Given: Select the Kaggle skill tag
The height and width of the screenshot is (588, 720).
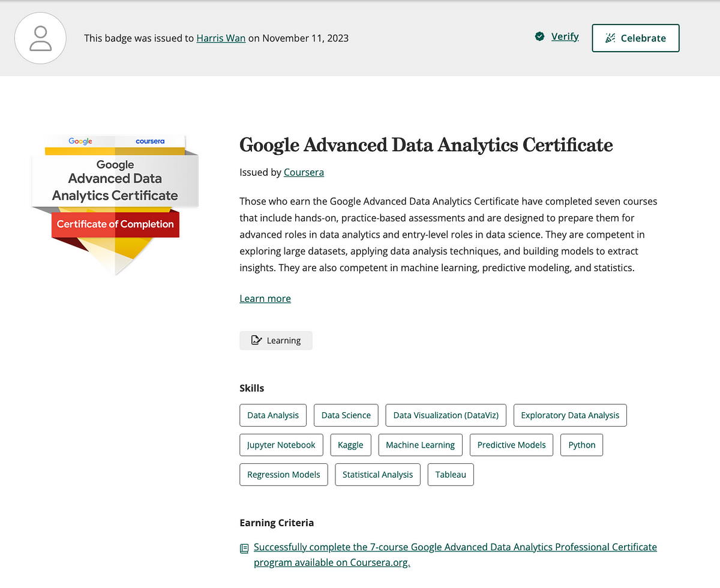Looking at the screenshot, I should 350,445.
